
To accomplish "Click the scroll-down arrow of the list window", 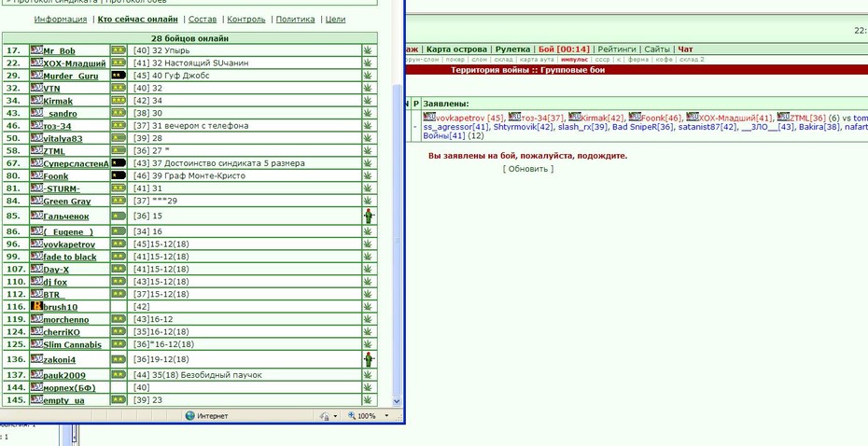I will pos(397,401).
